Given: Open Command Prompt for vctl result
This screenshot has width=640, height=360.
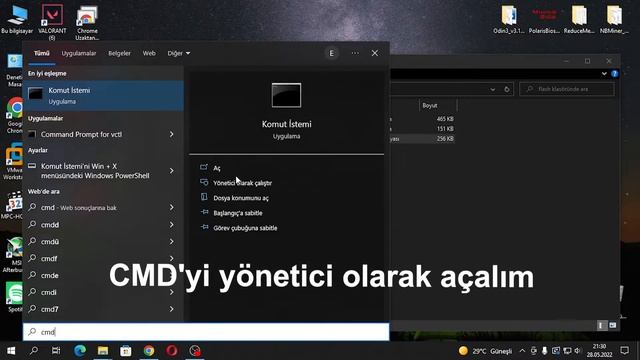Looking at the screenshot, I should pyautogui.click(x=96, y=134).
